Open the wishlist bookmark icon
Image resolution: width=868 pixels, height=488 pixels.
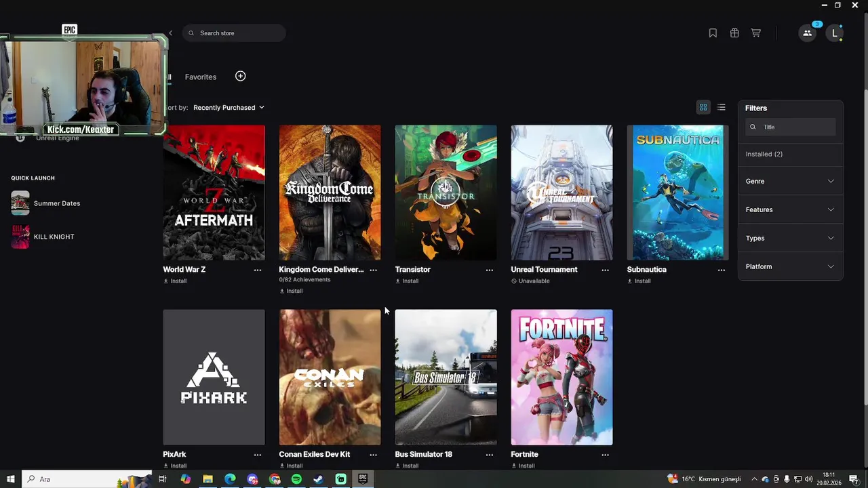[x=713, y=33]
